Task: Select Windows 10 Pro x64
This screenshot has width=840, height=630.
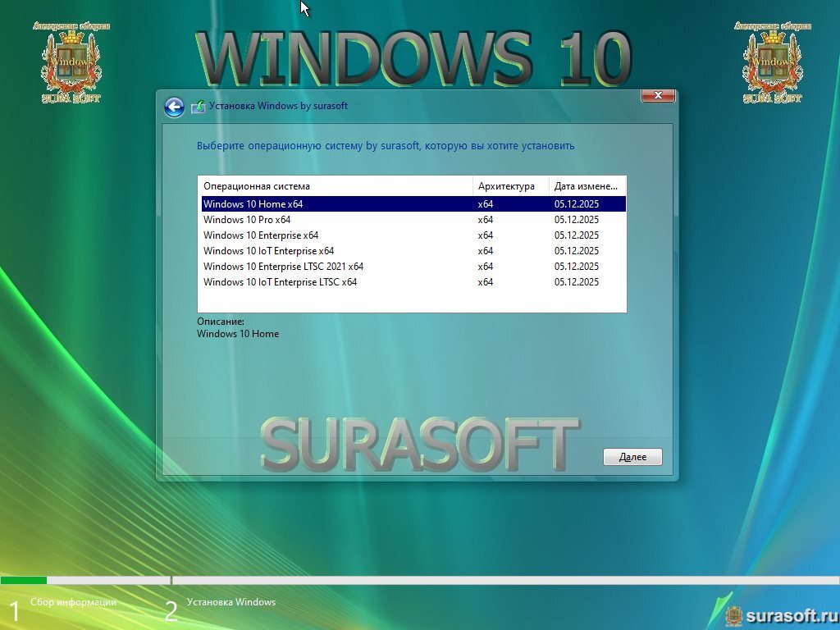Action: coord(413,220)
